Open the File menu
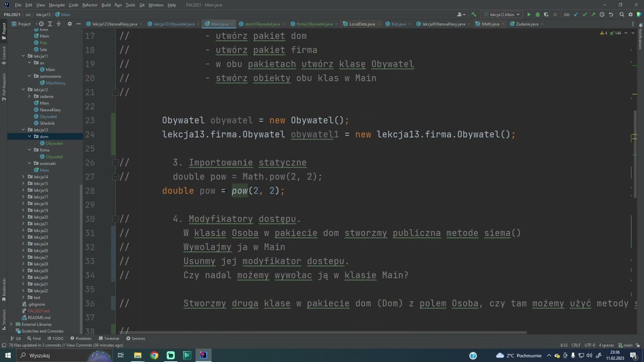644x362 pixels. click(18, 5)
